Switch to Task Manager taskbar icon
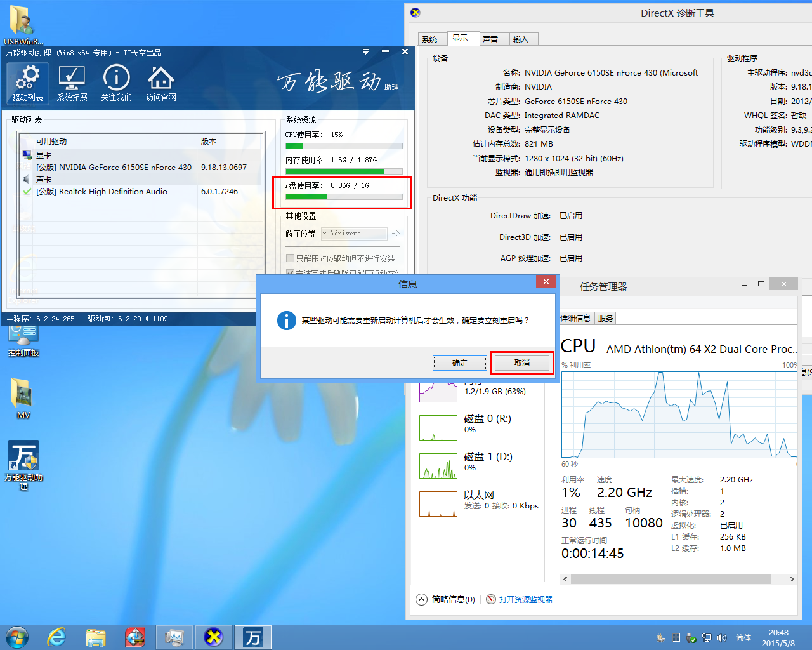 (174, 637)
